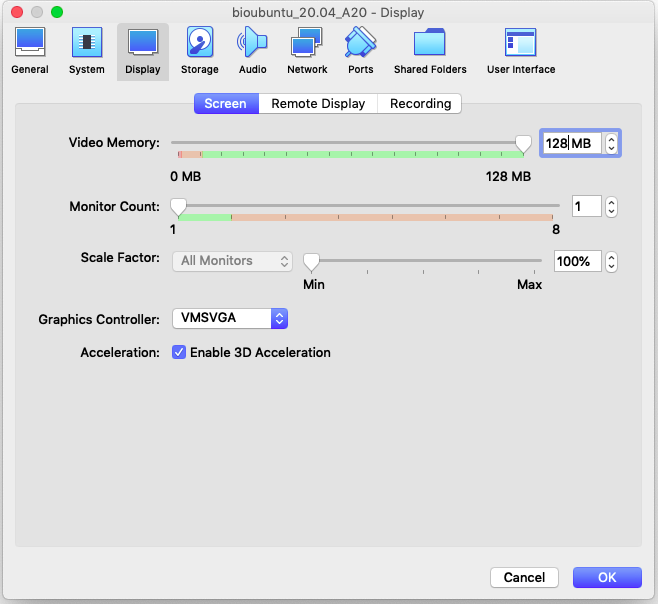Go to Audio settings
The width and height of the screenshot is (658, 604).
(253, 51)
